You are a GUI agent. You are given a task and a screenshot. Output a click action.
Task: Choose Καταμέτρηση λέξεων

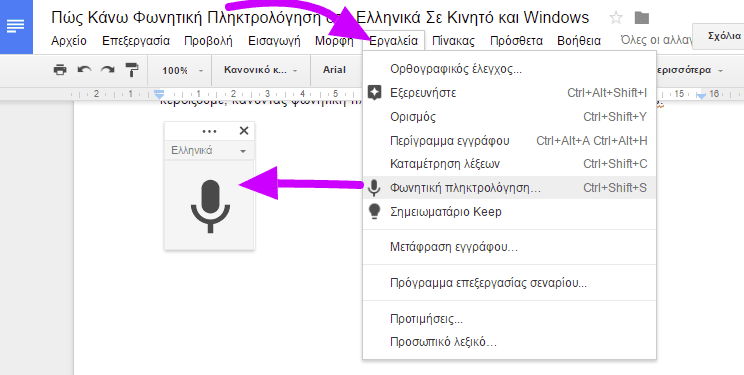pyautogui.click(x=510, y=164)
